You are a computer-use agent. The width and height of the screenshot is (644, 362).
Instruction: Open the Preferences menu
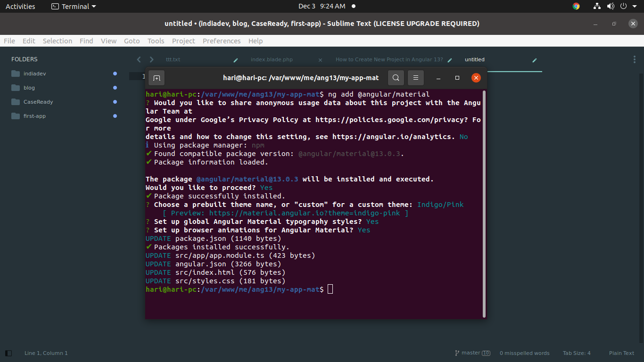[x=222, y=41]
